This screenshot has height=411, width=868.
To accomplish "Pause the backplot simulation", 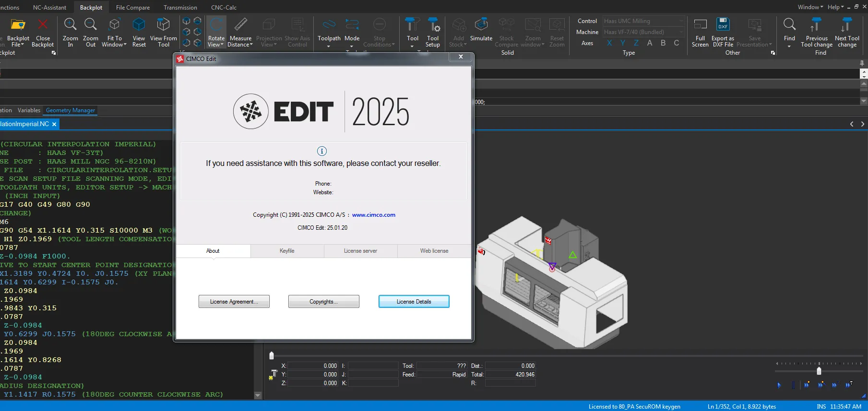I will [x=793, y=385].
